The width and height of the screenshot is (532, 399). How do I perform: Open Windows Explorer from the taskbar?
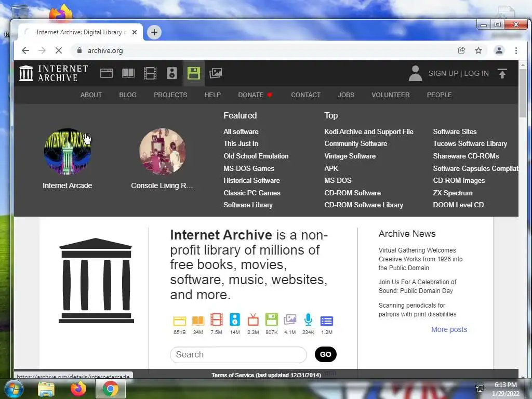46,389
